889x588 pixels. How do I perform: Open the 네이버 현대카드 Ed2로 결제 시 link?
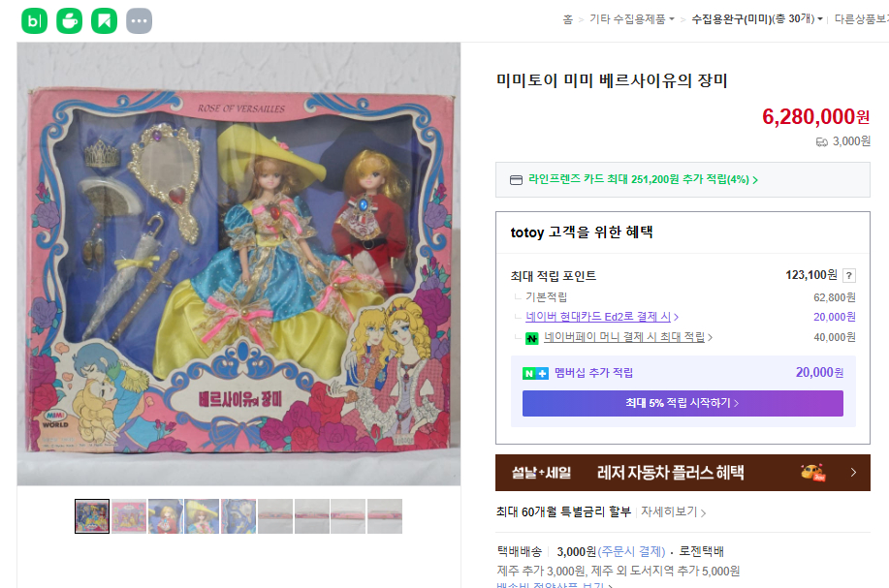pos(602,317)
